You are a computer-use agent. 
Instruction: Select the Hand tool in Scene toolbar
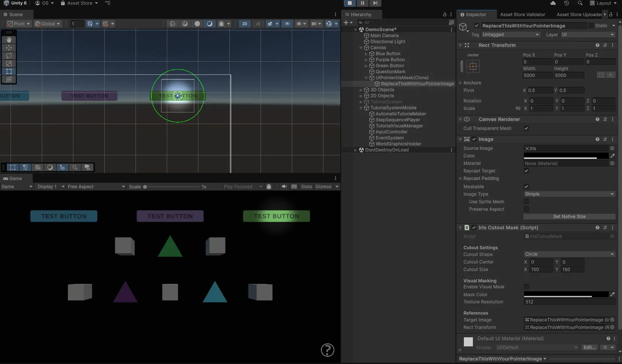click(x=9, y=40)
